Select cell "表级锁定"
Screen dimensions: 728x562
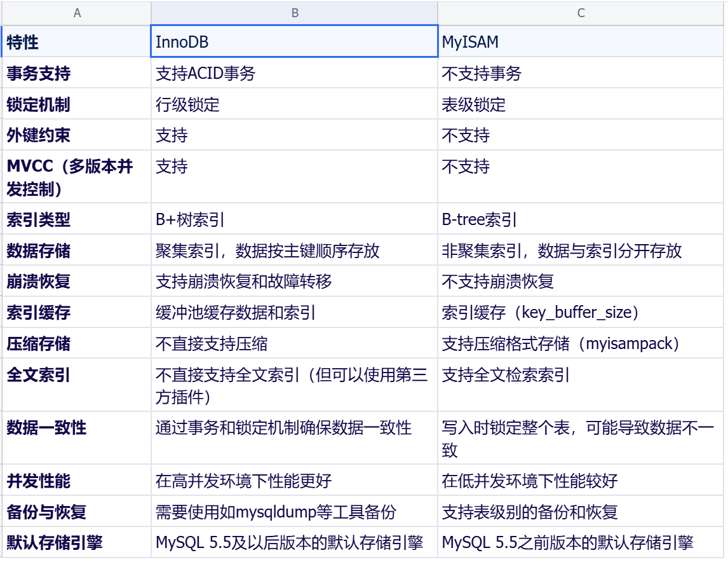(581, 104)
